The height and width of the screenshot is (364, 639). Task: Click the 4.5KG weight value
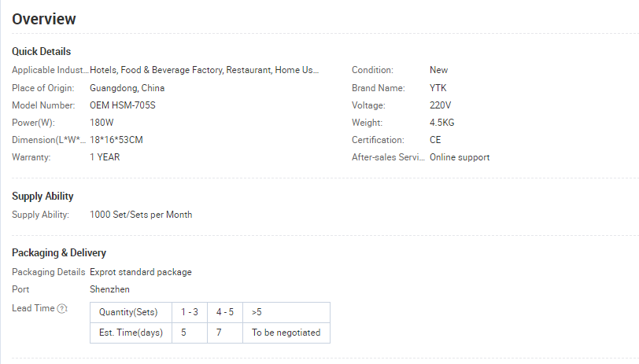click(x=441, y=123)
